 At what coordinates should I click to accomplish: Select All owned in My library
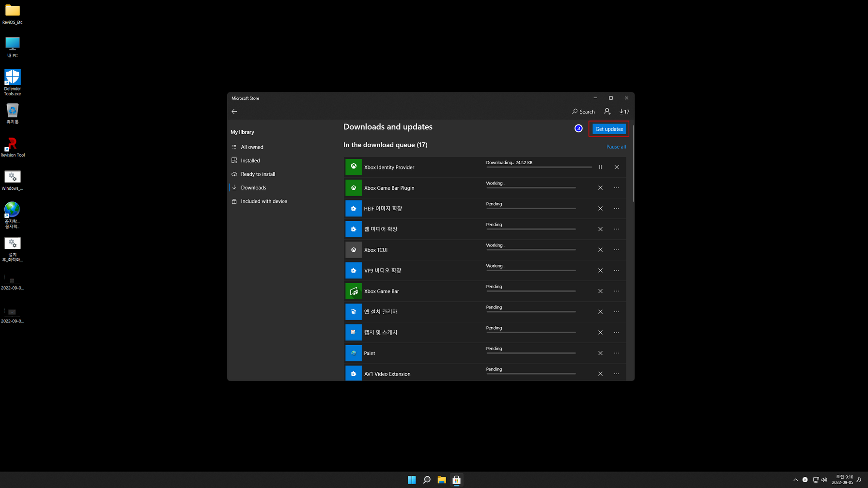click(x=252, y=147)
